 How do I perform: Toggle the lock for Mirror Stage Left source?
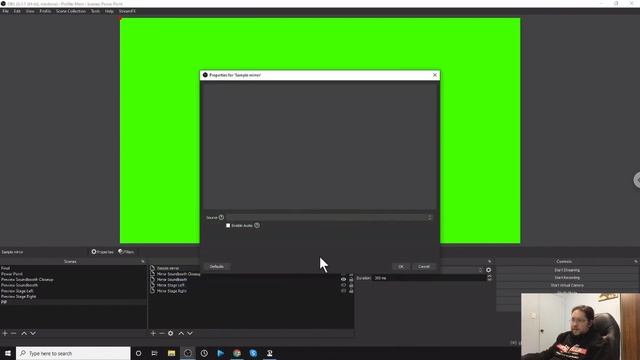[351, 285]
